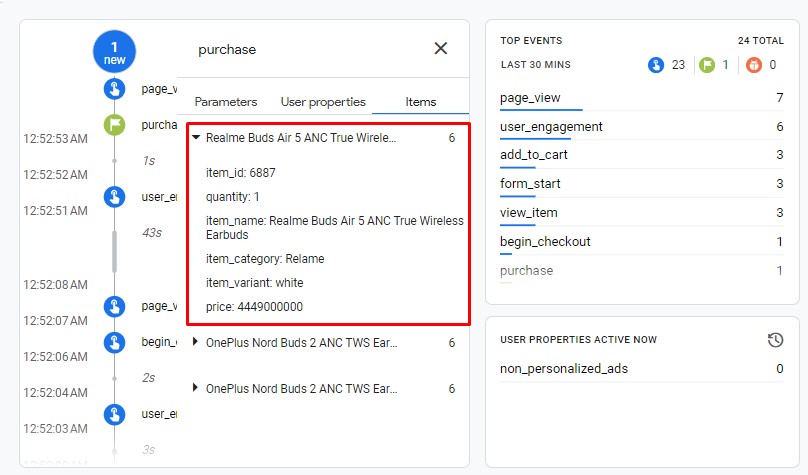808x475 pixels.
Task: Click the green conversions flag icon showing 1
Action: coord(707,65)
